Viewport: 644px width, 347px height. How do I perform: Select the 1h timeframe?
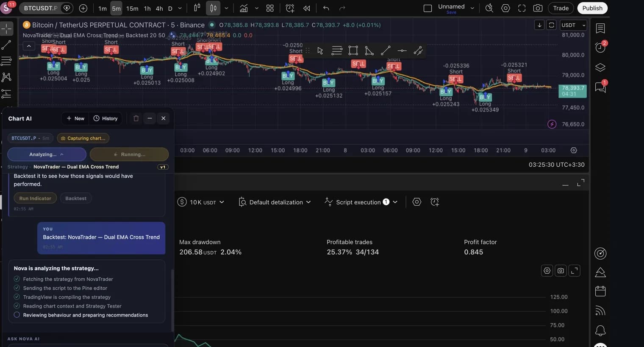[x=147, y=8]
